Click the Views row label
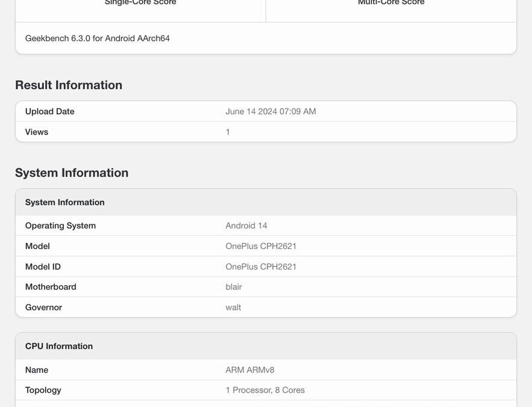 pyautogui.click(x=37, y=131)
